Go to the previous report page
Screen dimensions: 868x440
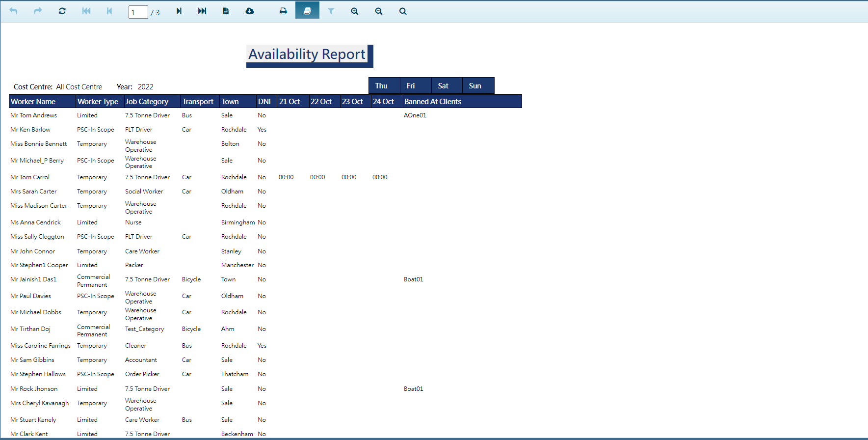[x=109, y=11]
